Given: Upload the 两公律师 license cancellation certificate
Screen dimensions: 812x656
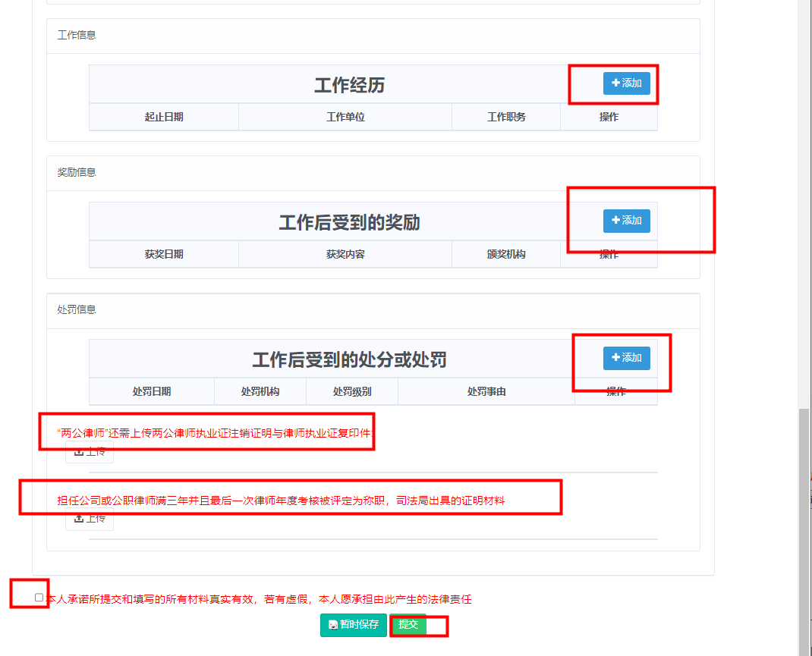Looking at the screenshot, I should pos(90,453).
